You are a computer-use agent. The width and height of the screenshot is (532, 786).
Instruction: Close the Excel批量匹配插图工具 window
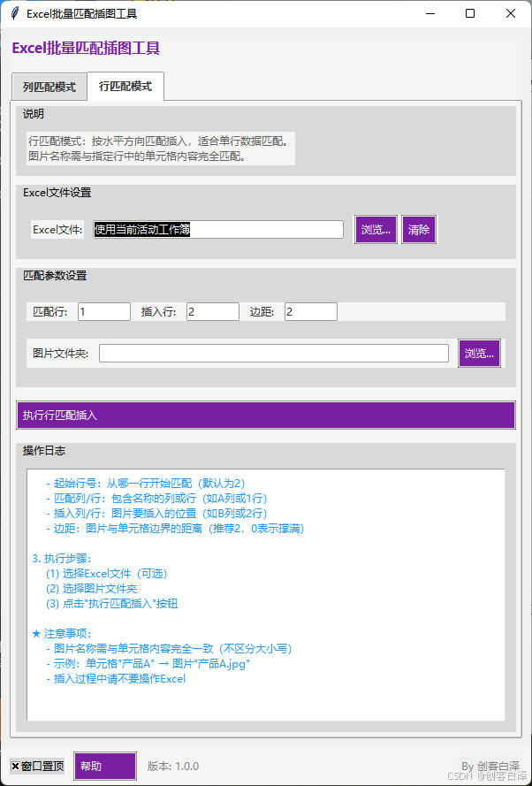tap(511, 13)
